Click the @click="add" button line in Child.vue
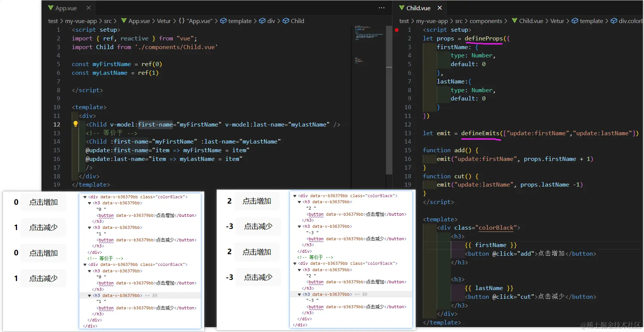This screenshot has height=332, width=644. click(x=530, y=254)
